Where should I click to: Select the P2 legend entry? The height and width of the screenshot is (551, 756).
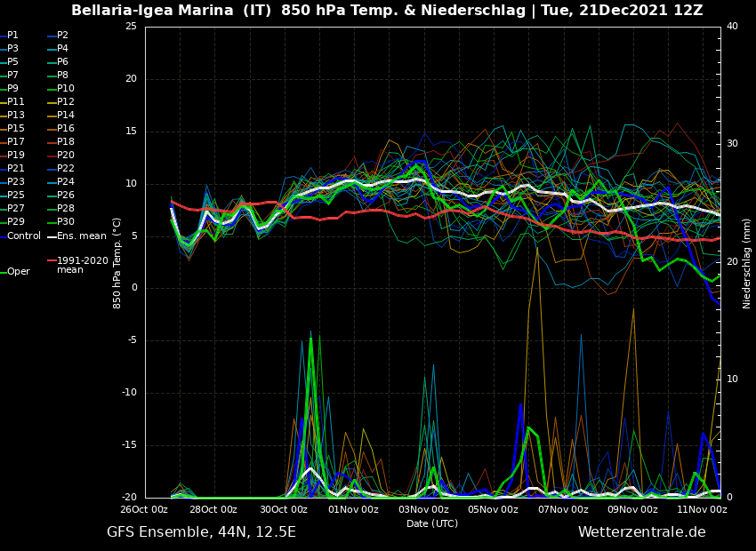62,36
